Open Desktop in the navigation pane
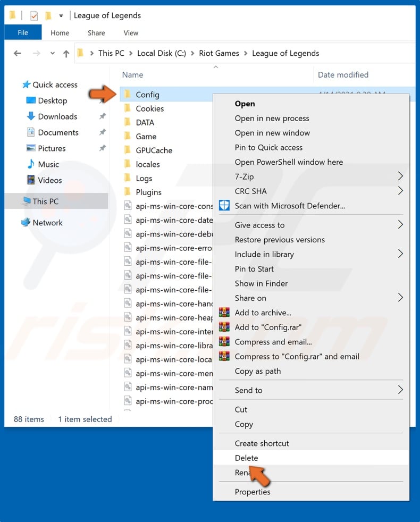 coord(52,100)
